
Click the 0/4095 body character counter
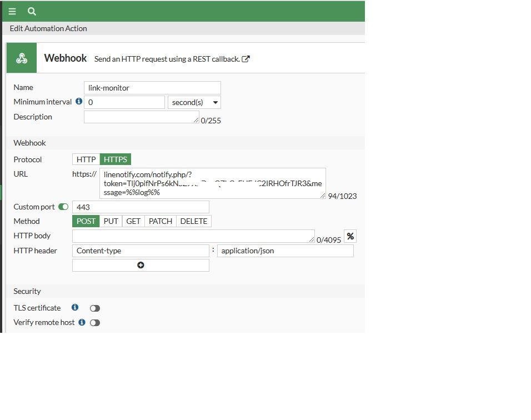point(329,240)
